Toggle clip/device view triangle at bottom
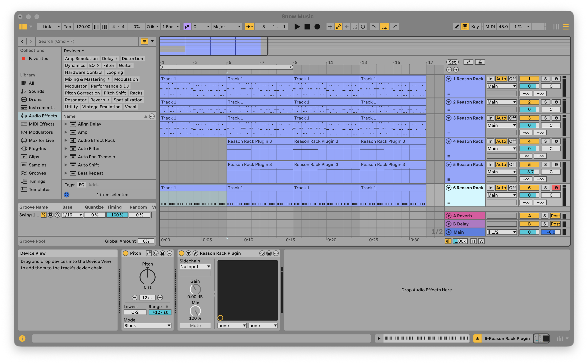Image resolution: width=588 pixels, height=364 pixels. 477,338
